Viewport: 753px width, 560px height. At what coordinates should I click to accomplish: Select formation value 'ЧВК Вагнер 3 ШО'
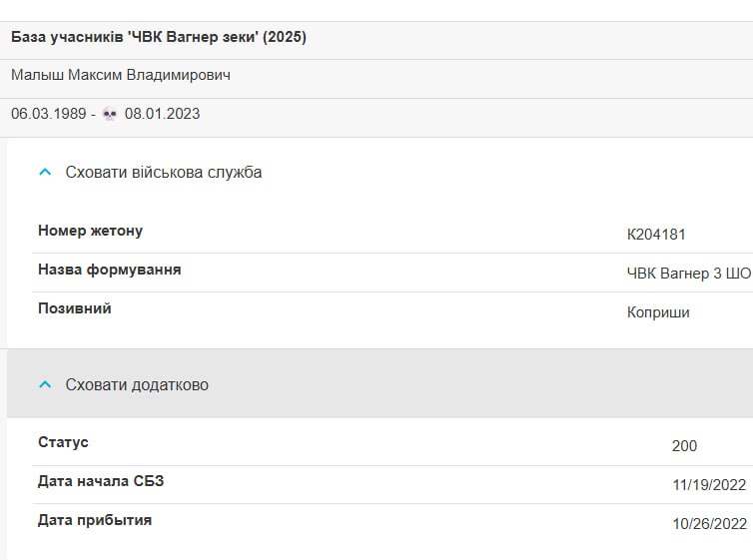point(689,274)
